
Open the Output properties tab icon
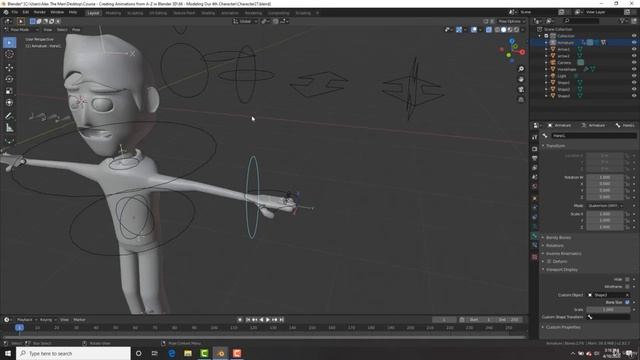click(535, 158)
